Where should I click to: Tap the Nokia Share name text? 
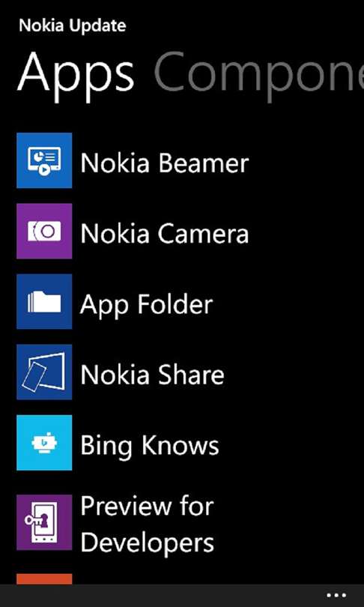(x=152, y=375)
